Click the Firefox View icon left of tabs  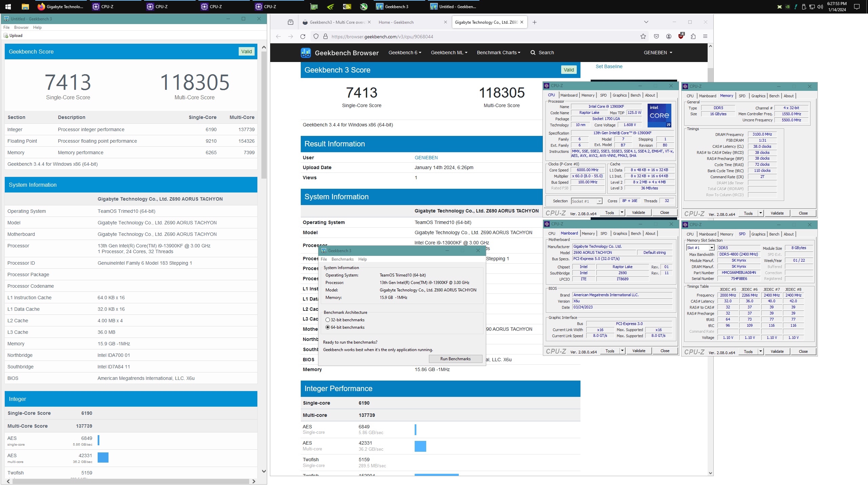click(291, 22)
